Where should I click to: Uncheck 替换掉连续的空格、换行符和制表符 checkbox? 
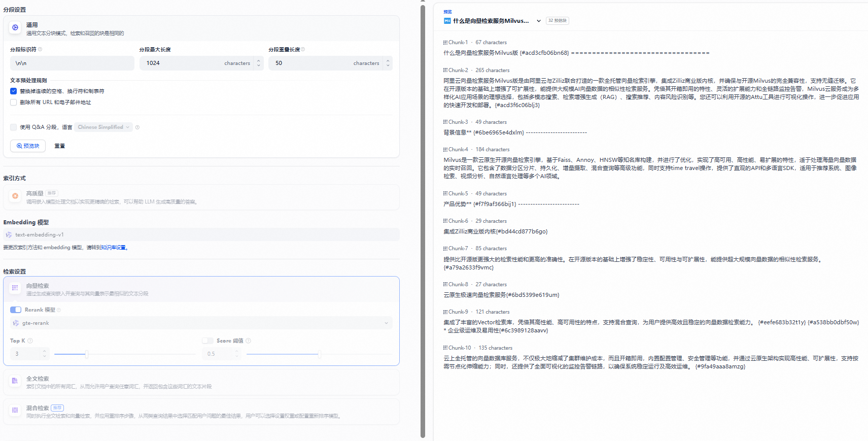14,91
